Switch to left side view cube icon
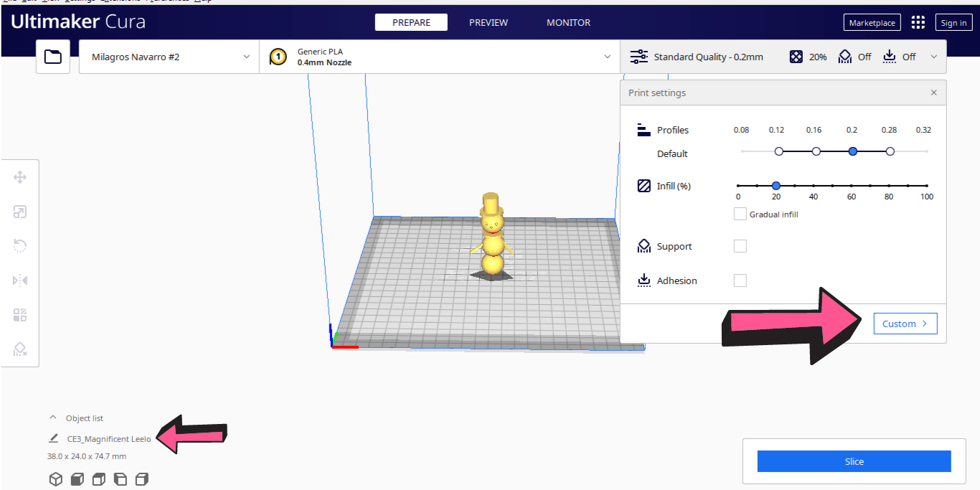This screenshot has height=490, width=980. click(x=121, y=479)
